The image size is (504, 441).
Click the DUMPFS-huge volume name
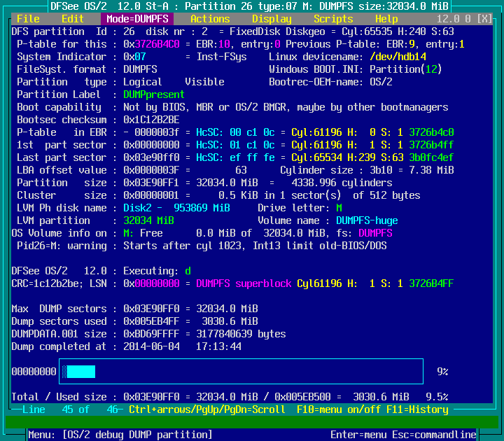coord(367,220)
